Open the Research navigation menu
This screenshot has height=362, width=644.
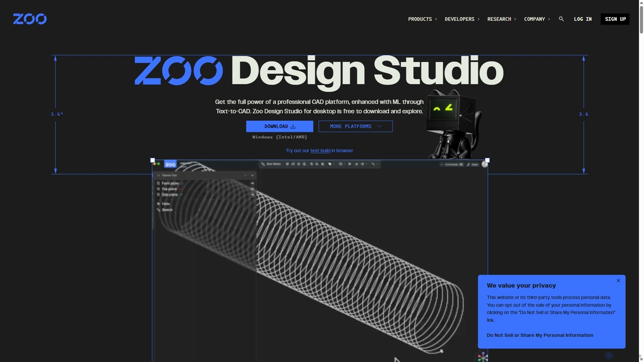pyautogui.click(x=502, y=19)
